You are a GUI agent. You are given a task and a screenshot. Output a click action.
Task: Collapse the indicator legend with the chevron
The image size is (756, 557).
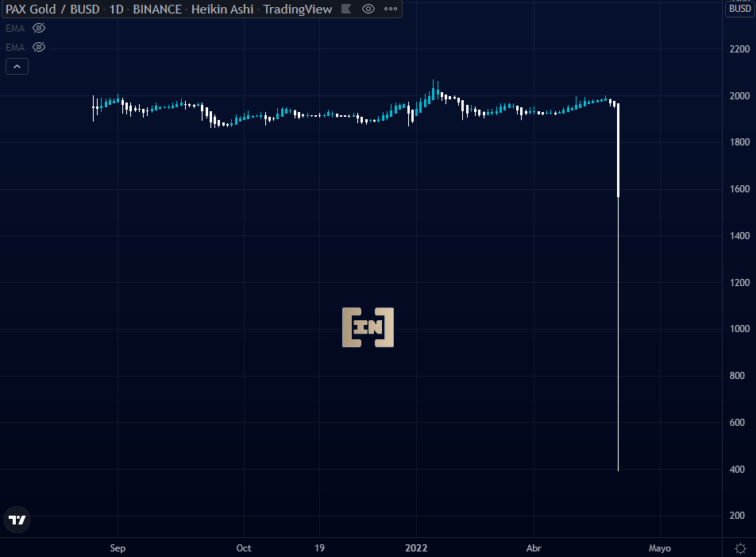[17, 67]
